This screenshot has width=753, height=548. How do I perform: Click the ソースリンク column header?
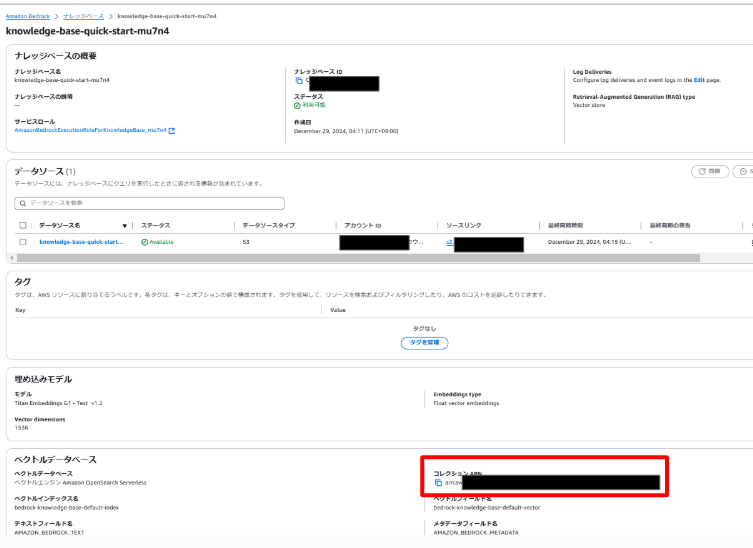click(x=463, y=225)
